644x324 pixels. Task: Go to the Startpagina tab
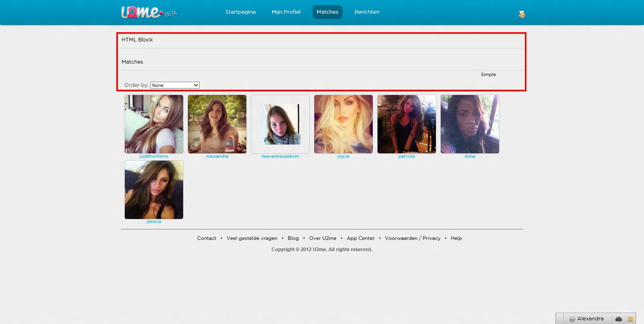pyautogui.click(x=240, y=12)
